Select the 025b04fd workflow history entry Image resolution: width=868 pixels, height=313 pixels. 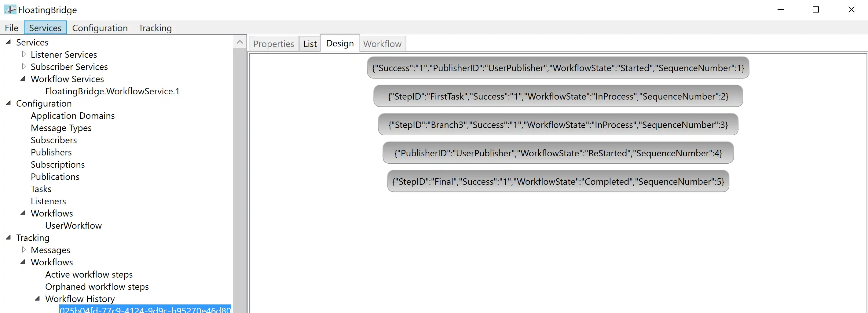click(145, 309)
